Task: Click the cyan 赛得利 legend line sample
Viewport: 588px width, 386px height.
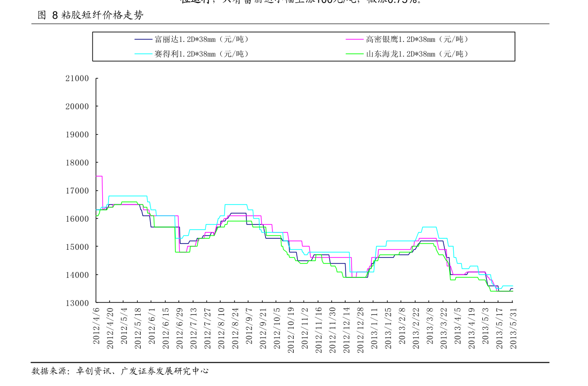Action: coord(143,54)
